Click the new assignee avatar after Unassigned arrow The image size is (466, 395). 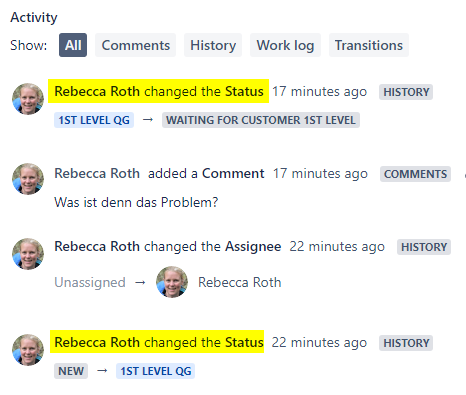click(x=172, y=282)
